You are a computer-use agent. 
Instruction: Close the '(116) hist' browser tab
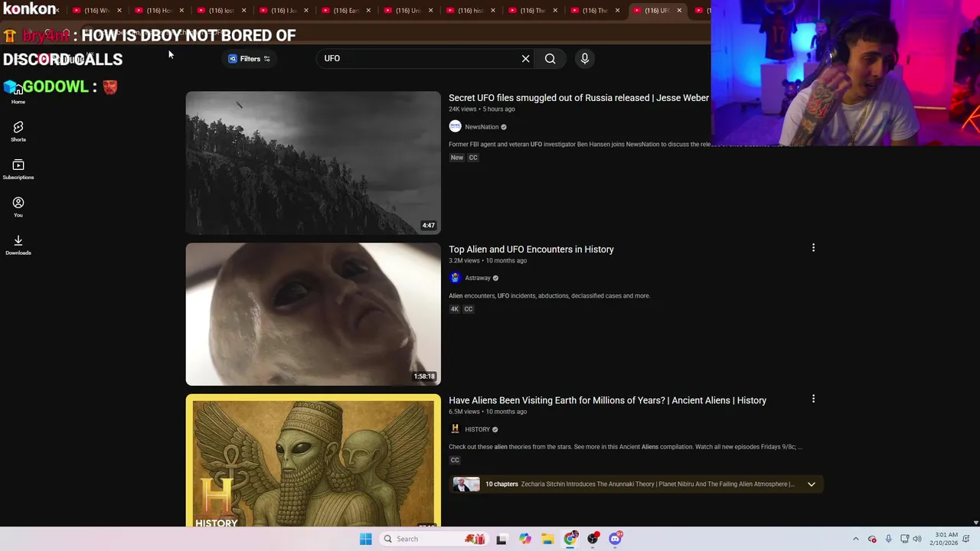pos(492,11)
